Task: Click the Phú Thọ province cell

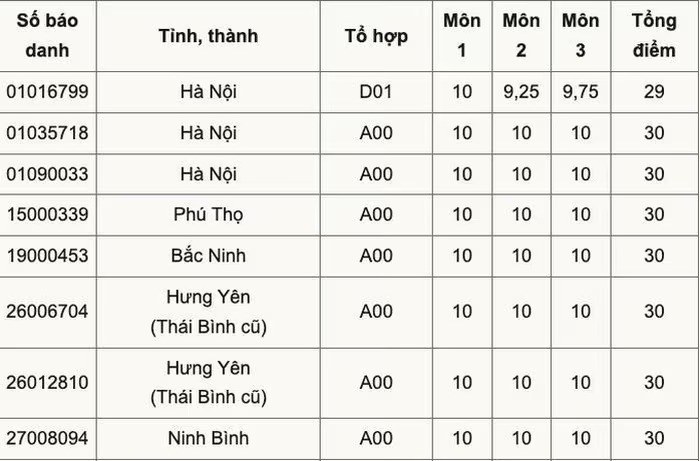Action: pyautogui.click(x=208, y=215)
